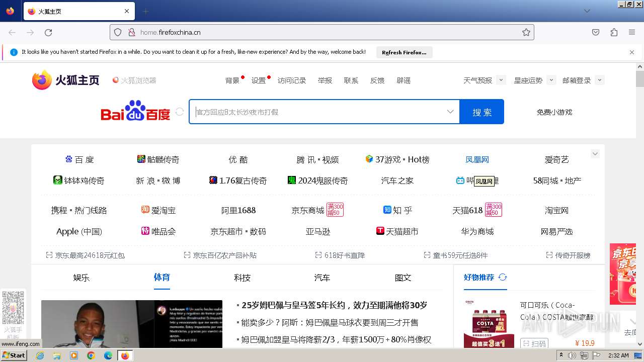Screen dimensions: 644x362
Task: Open Firefox application hamburger menu
Action: [632, 32]
